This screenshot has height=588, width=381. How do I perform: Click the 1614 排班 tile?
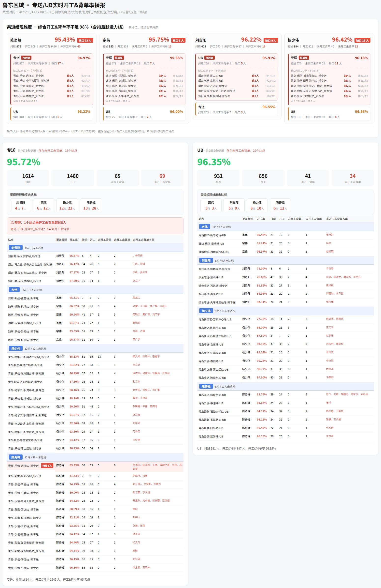(x=28, y=178)
